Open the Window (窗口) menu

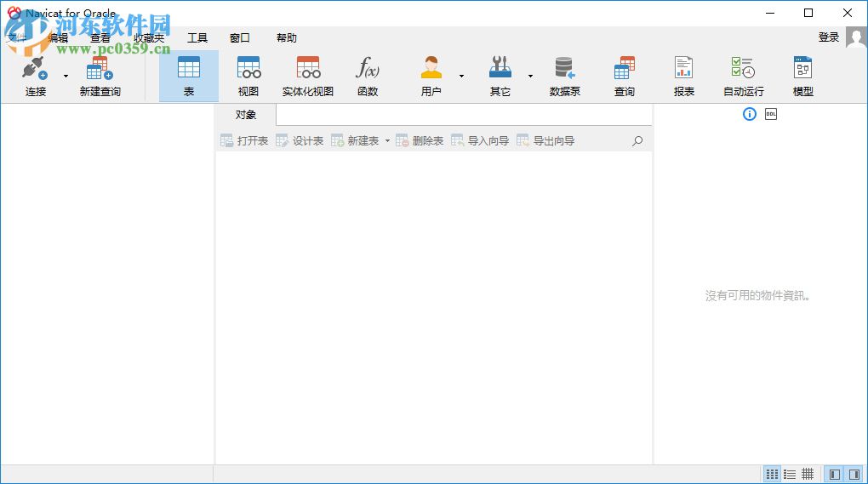240,37
